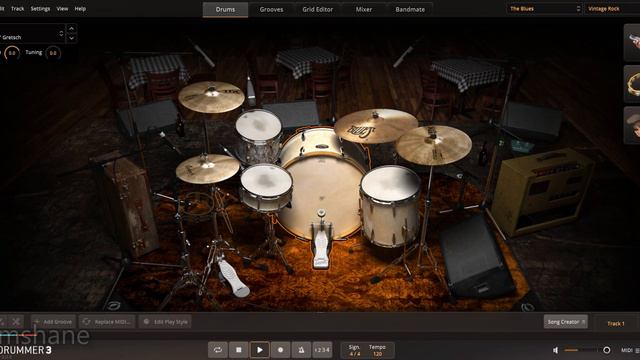Open the Help menu

(80, 9)
